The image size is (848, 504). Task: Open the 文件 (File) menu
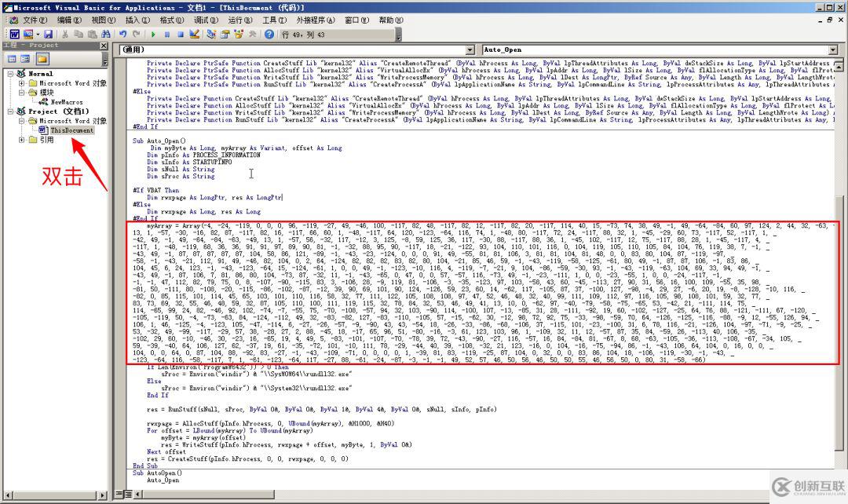point(35,20)
